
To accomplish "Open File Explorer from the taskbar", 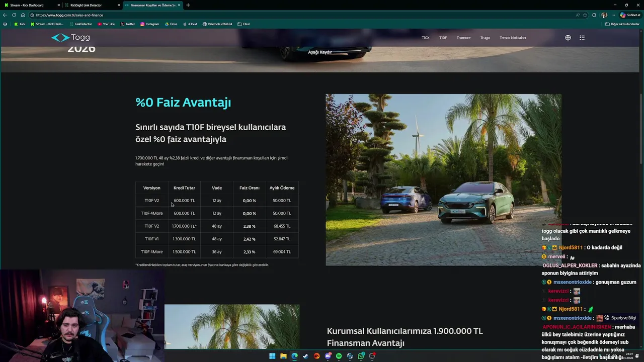I will point(283,356).
